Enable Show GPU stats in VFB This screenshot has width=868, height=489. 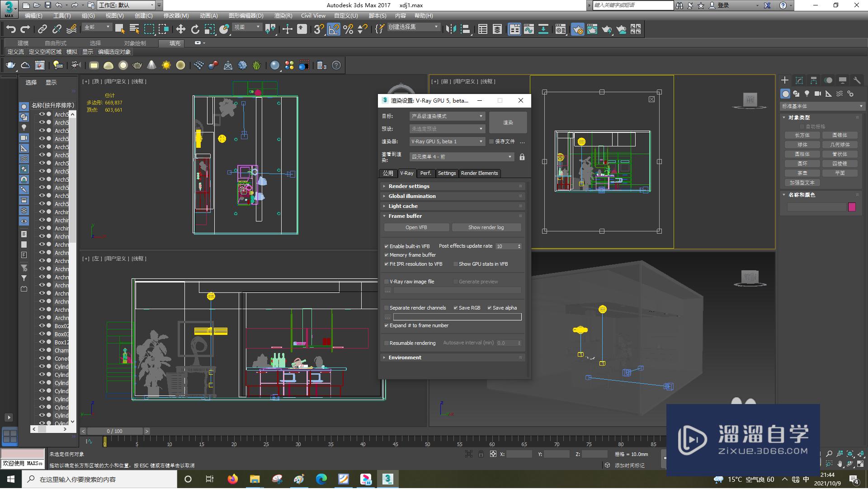pyautogui.click(x=456, y=264)
